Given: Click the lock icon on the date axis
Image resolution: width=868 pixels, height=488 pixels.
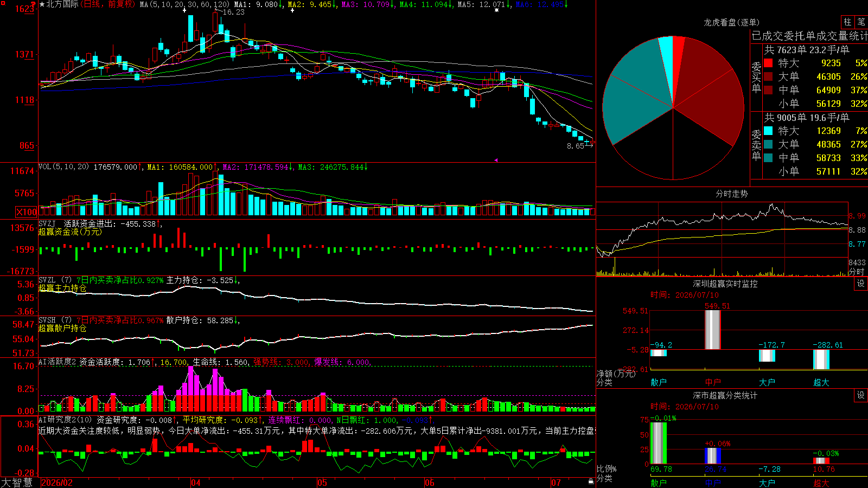Looking at the screenshot, I should point(591,481).
